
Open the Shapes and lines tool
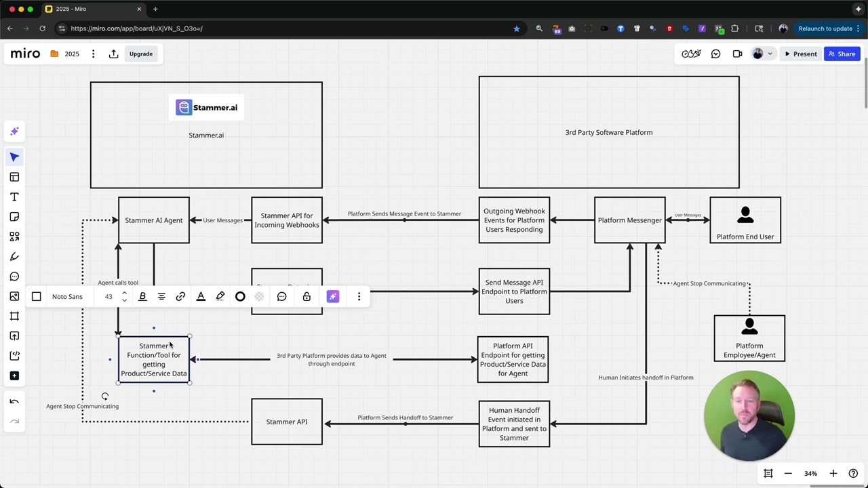coord(14,237)
